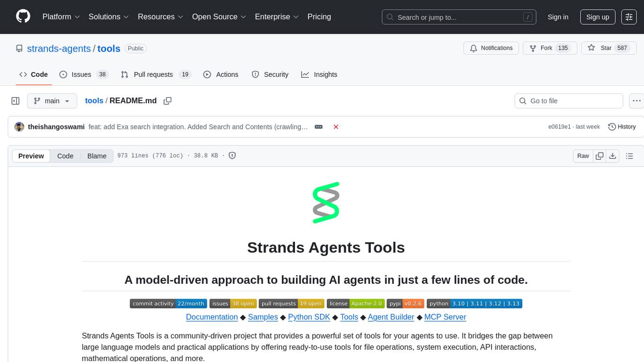This screenshot has height=362, width=644.
Task: Download the raw file icon
Action: pos(612,156)
